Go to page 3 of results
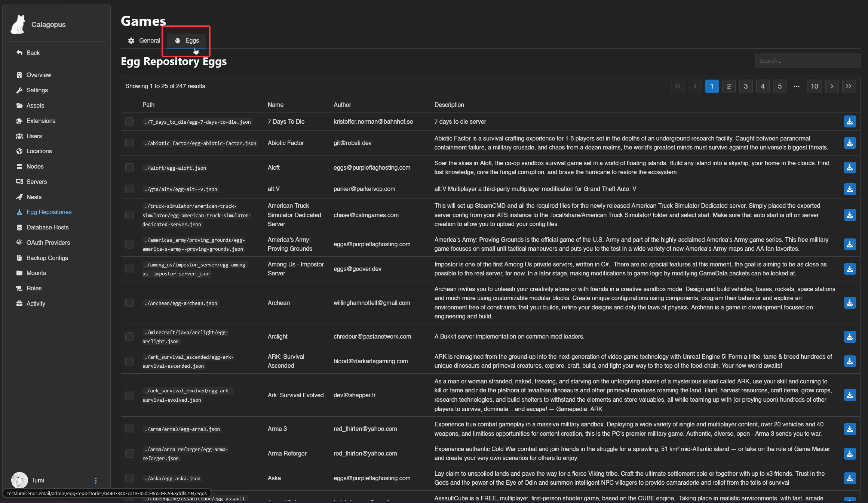868x503 pixels. click(745, 86)
